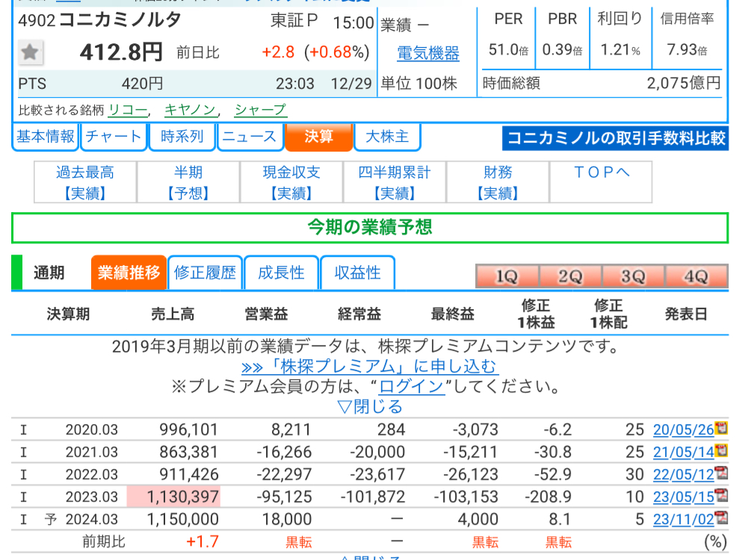Open PDF icon beside 23/05/15 date
The height and width of the screenshot is (560, 748).
(721, 495)
